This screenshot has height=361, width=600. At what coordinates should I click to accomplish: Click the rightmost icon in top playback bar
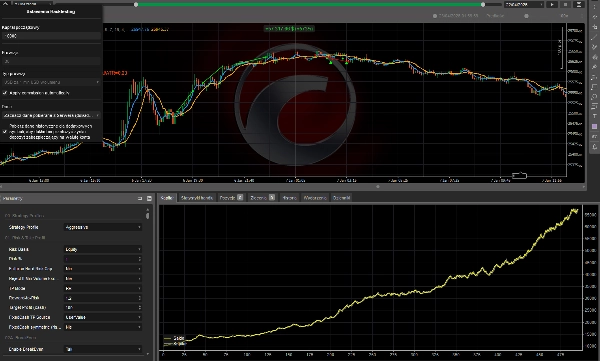[579, 4]
